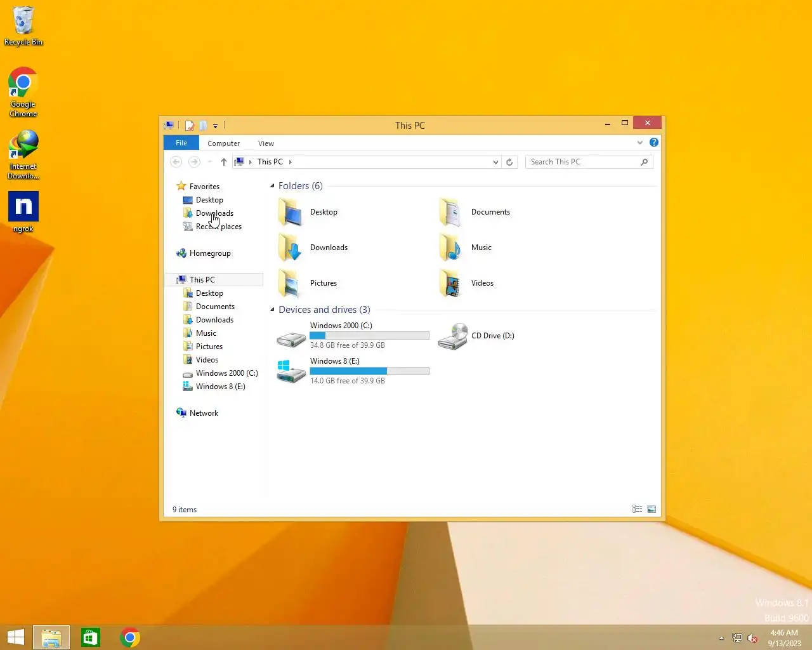This screenshot has height=650, width=812.
Task: Expand the ribbon with the chevron
Action: 640,143
